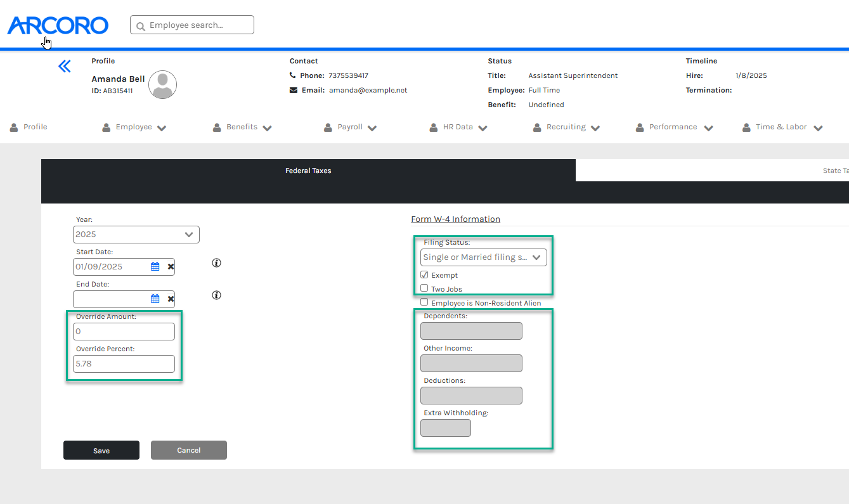The image size is (849, 504).
Task: Clear the Start Date value
Action: click(171, 267)
